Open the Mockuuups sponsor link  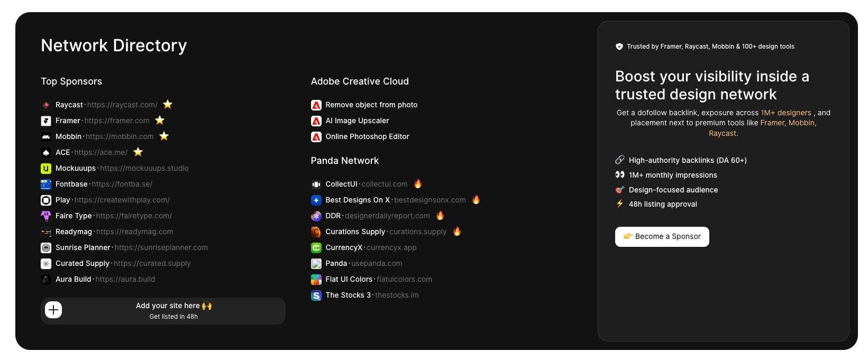pyautogui.click(x=122, y=168)
